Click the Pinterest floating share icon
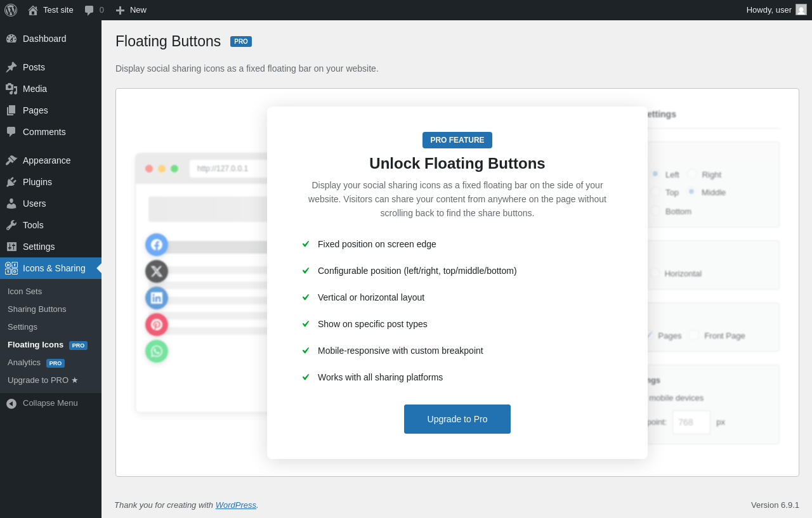Screen dimensions: 812x518 [x=157, y=325]
